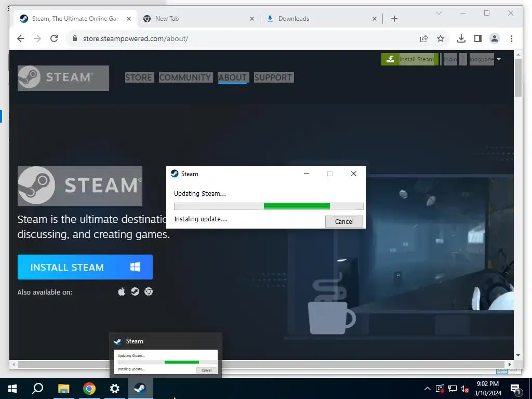Open Chrome downloads toolbar icon
This screenshot has width=532, height=399.
[461, 38]
